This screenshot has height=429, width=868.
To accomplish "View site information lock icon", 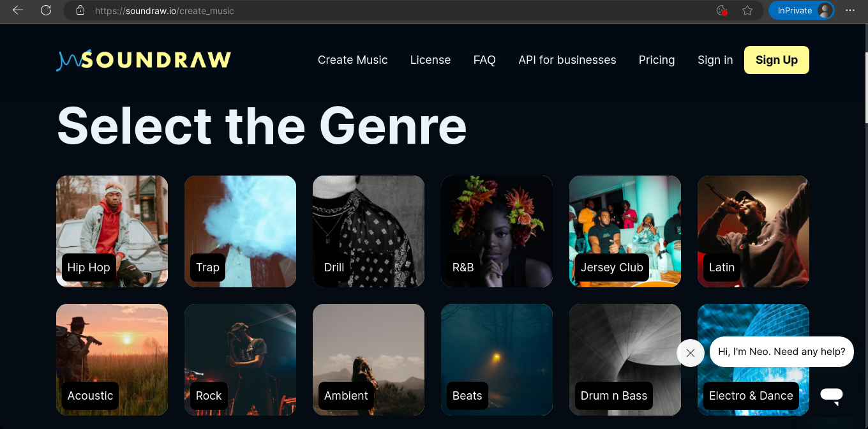I will click(80, 10).
